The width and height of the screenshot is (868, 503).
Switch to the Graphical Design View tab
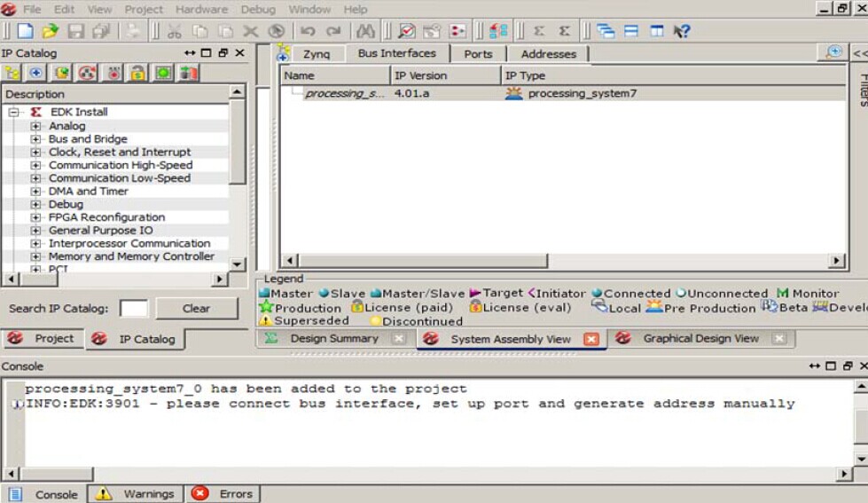(x=700, y=338)
